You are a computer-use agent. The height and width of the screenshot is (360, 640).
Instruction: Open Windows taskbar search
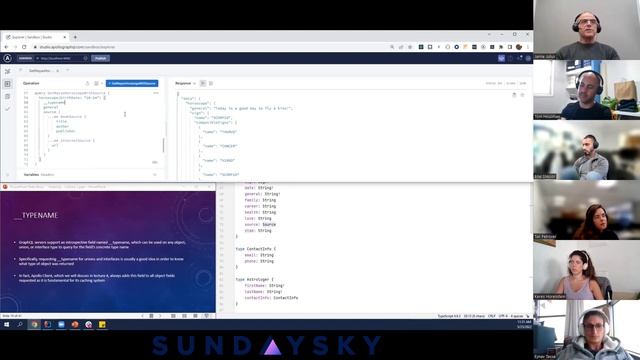pos(20,324)
